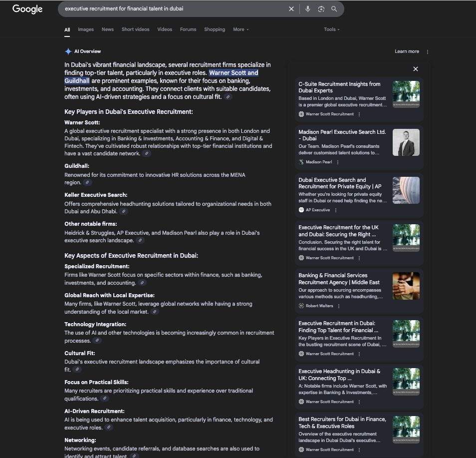Click 'Key Aspects of Executive Recruitment in Dubai:' heading

(x=131, y=256)
